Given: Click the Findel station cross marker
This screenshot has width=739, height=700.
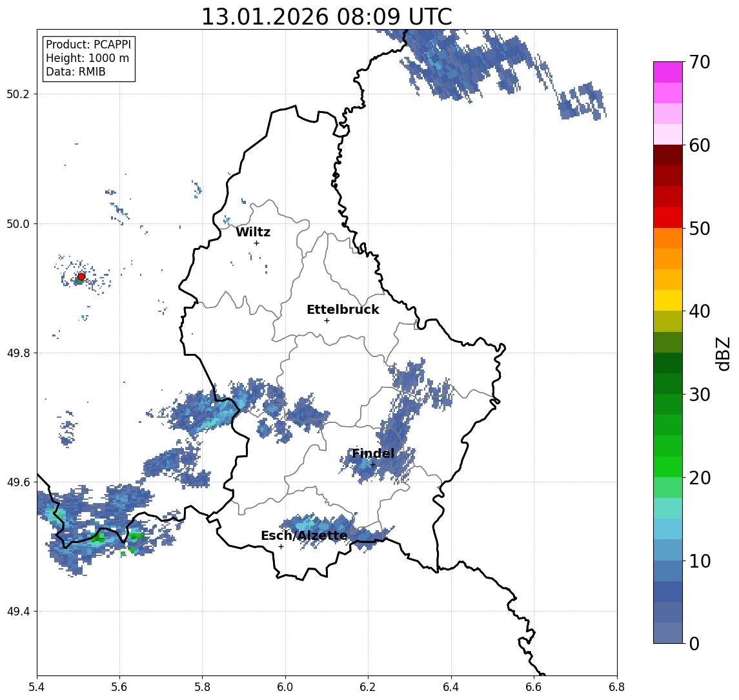Looking at the screenshot, I should [372, 465].
